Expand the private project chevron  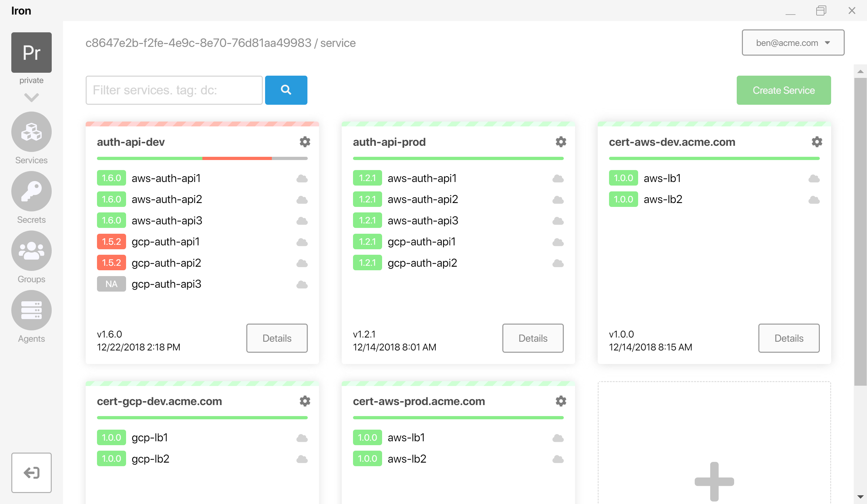[x=31, y=97]
